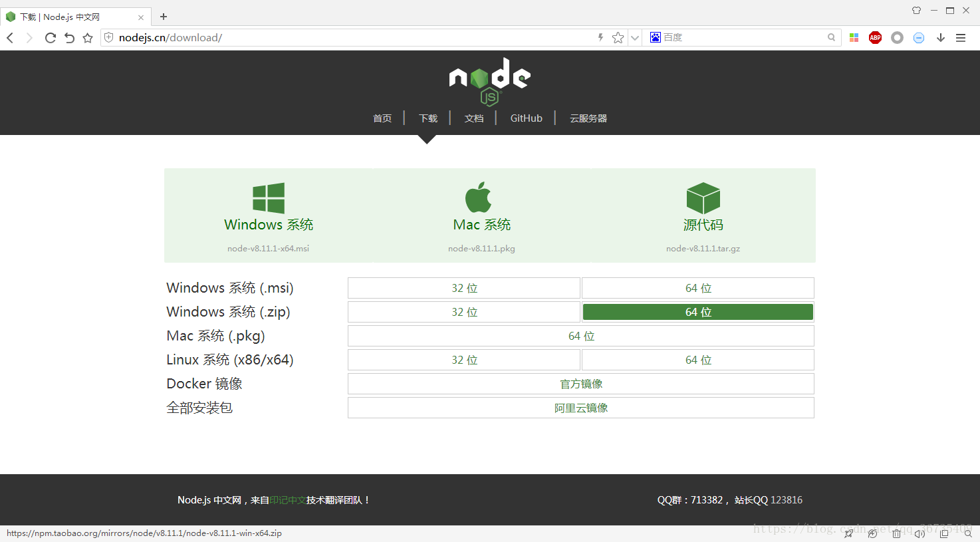Click the green source code cube icon

coord(703,198)
